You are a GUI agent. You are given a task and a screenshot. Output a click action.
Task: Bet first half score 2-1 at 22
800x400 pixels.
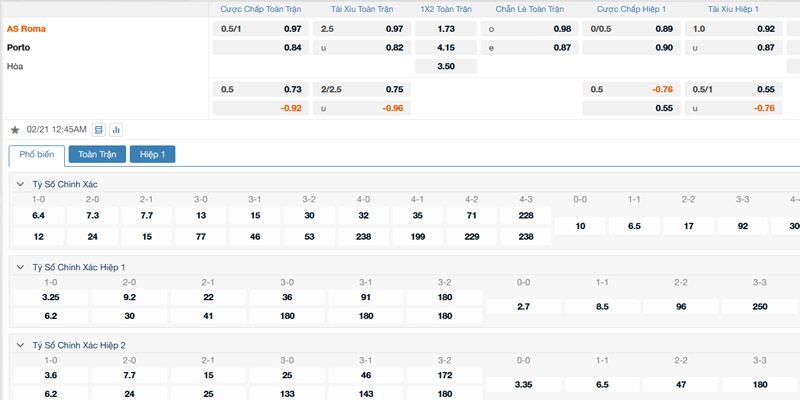point(208,297)
